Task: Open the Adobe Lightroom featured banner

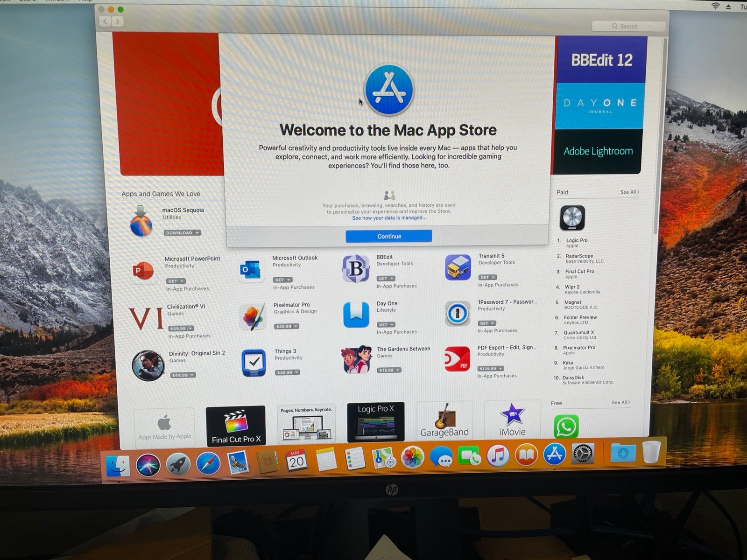Action: tap(598, 151)
